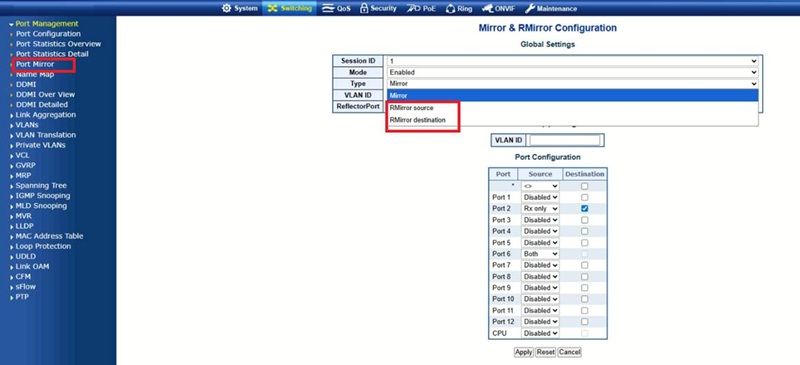Viewport: 800px width, 365px height.
Task: Open the Name Map page
Action: [x=35, y=74]
